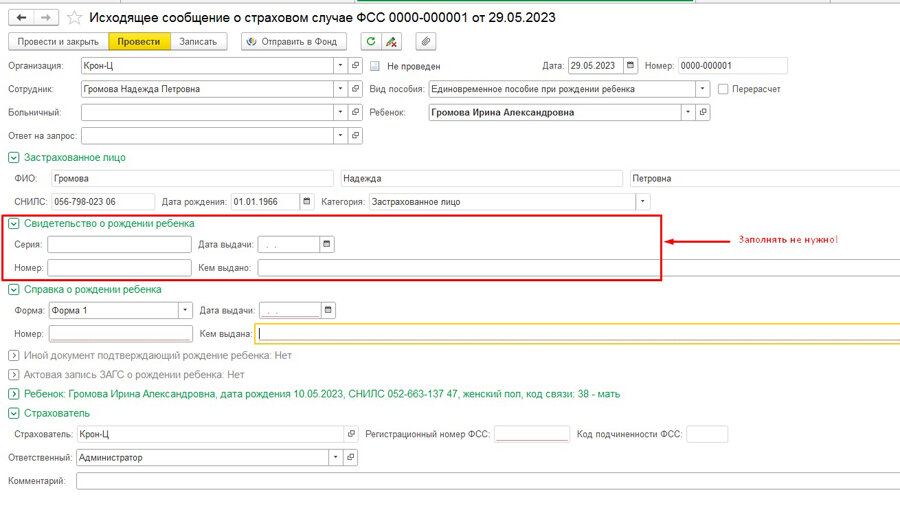Open the Организация record via its open icon
This screenshot has width=900, height=517.
[355, 65]
